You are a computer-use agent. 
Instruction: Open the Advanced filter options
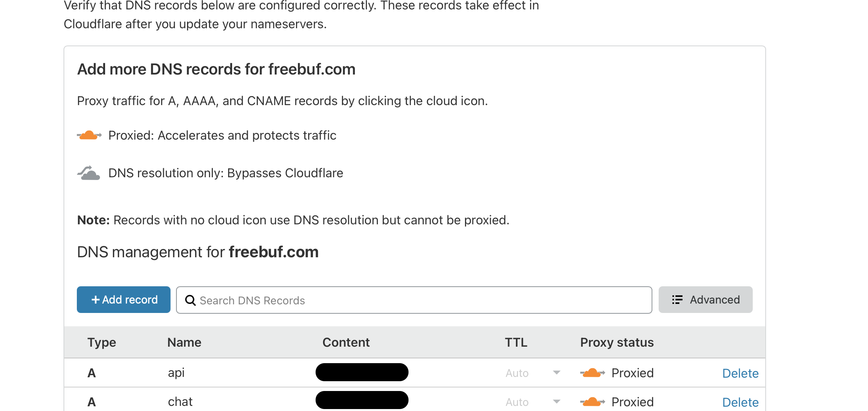point(705,300)
